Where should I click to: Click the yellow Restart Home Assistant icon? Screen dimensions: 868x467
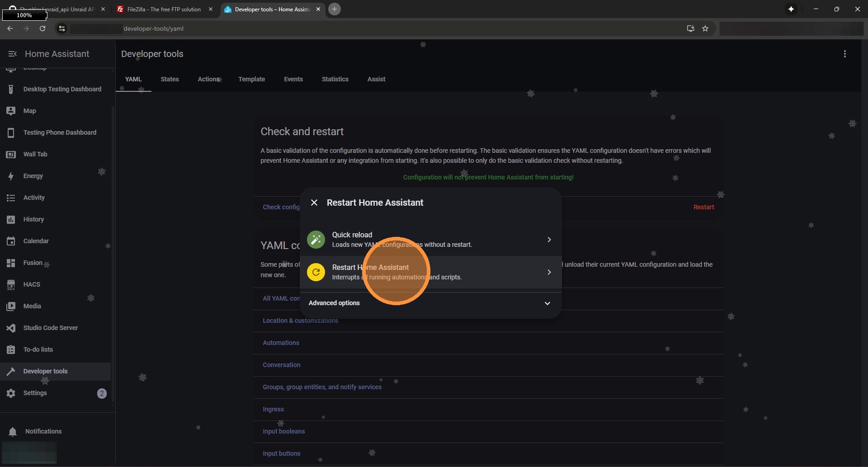tap(316, 272)
